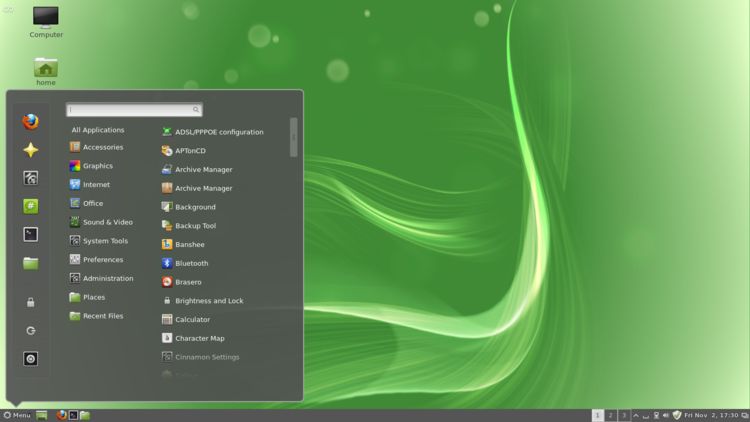Image resolution: width=750 pixels, height=422 pixels.
Task: Select the System Tools category
Action: tap(99, 241)
